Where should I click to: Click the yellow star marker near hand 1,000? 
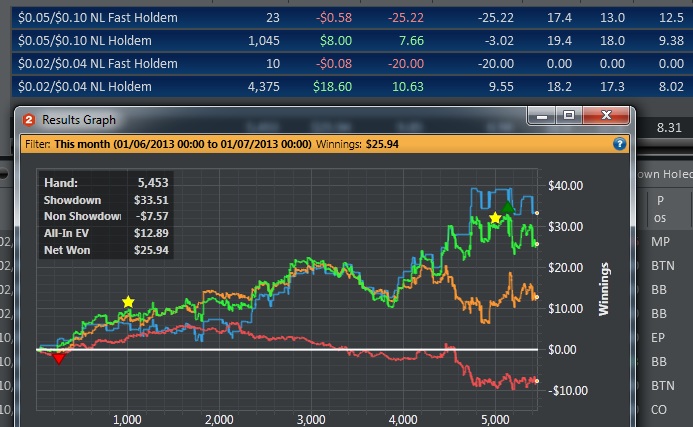[128, 302]
